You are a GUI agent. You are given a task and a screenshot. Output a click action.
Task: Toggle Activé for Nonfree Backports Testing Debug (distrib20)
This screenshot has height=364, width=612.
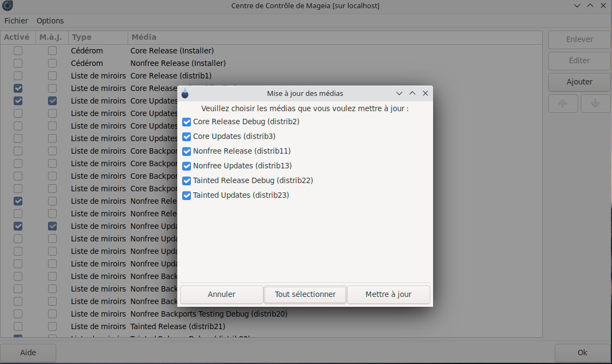pos(18,314)
